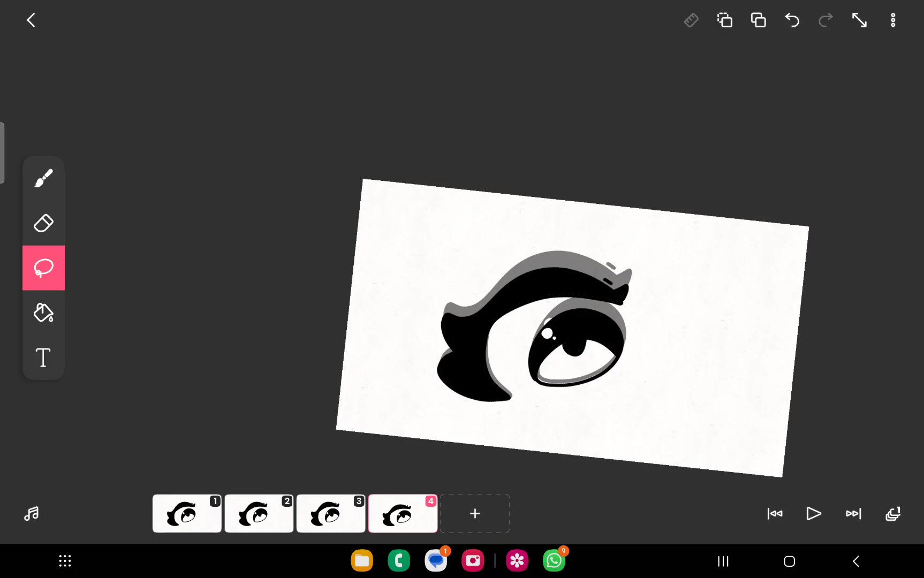Toggle the ruler tool icon
This screenshot has height=578, width=924.
(691, 20)
